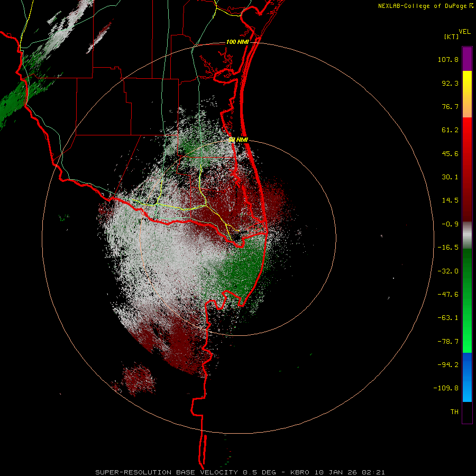The height and width of the screenshot is (476, 476).
Task: Click the 45.6 legend value
Action: coord(450,153)
